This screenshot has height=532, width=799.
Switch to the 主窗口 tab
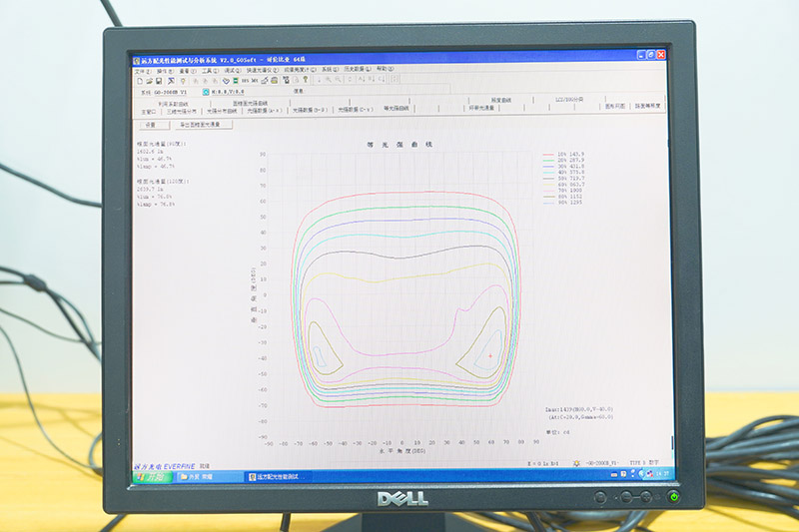coord(147,110)
